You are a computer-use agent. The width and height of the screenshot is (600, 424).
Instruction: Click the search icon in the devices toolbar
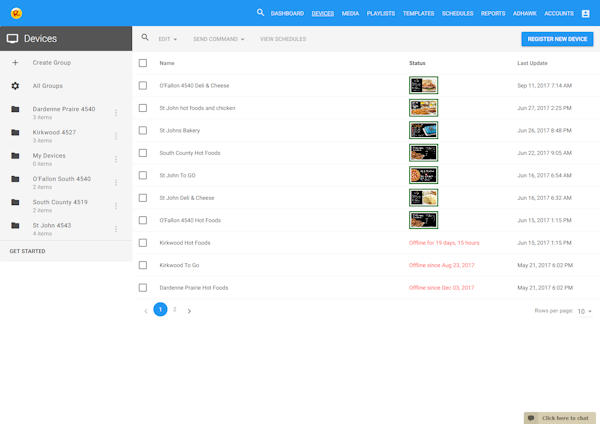tap(145, 38)
